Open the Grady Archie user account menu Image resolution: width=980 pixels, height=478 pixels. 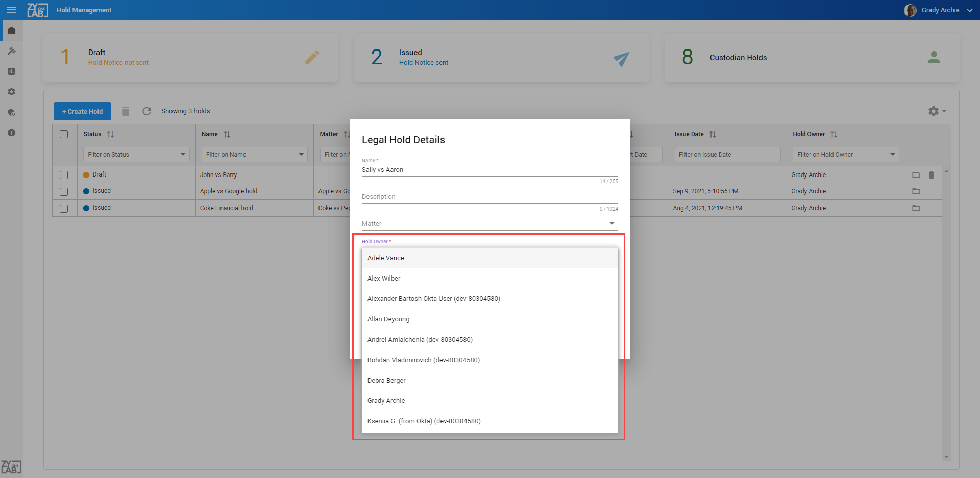(939, 10)
